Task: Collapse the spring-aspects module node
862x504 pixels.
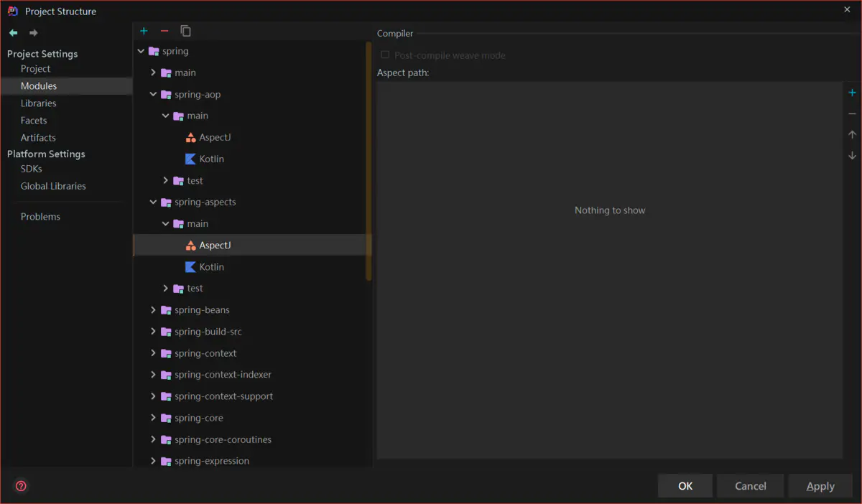Action: point(153,202)
